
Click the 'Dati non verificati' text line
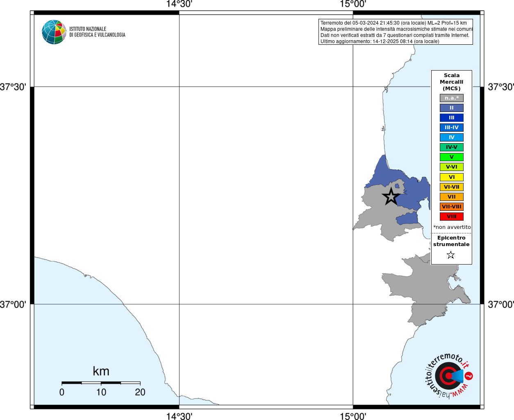click(x=395, y=35)
